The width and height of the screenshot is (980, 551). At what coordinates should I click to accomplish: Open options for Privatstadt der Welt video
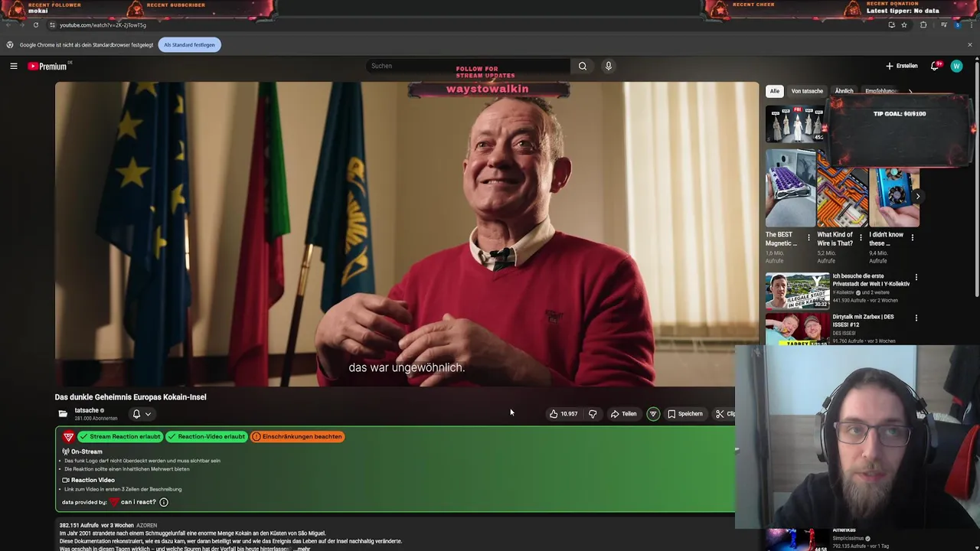pyautogui.click(x=916, y=277)
